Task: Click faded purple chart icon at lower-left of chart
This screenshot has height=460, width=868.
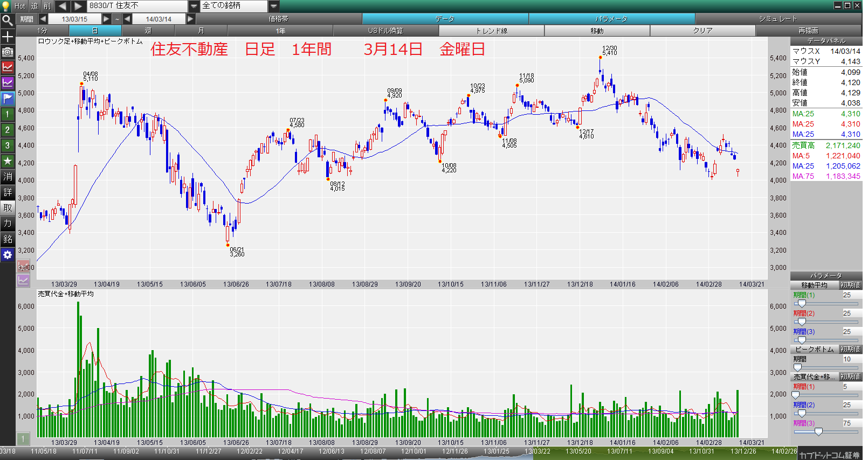Action: (x=23, y=280)
